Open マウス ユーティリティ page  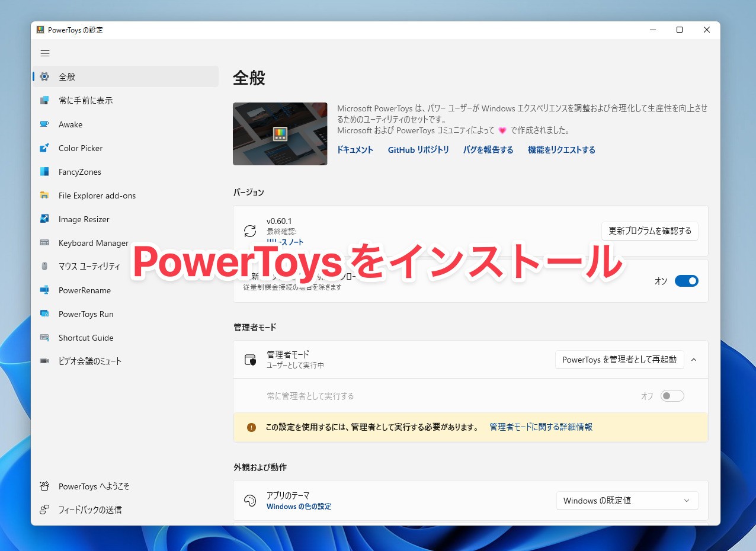coord(126,267)
